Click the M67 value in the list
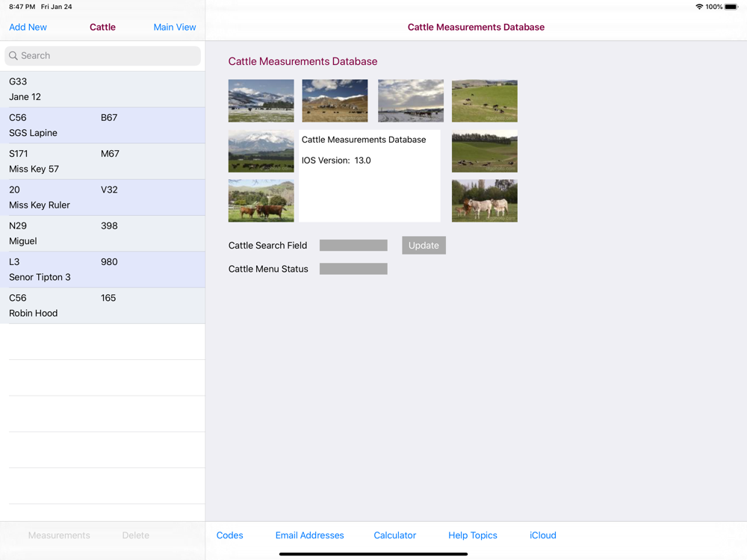 [x=110, y=154]
